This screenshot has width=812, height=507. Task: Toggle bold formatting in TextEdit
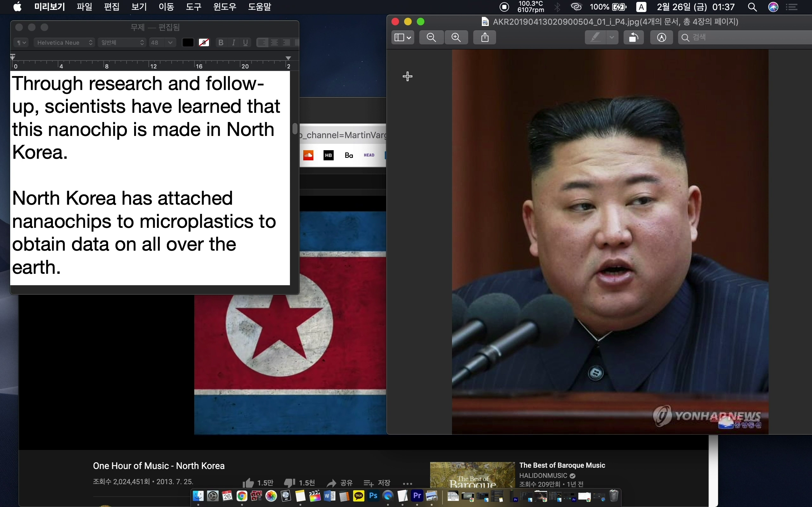(x=220, y=42)
